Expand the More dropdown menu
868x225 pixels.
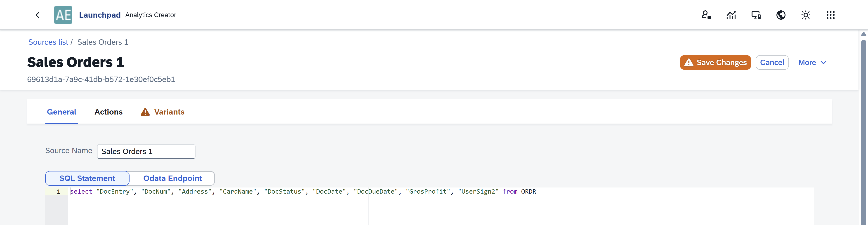(x=812, y=62)
